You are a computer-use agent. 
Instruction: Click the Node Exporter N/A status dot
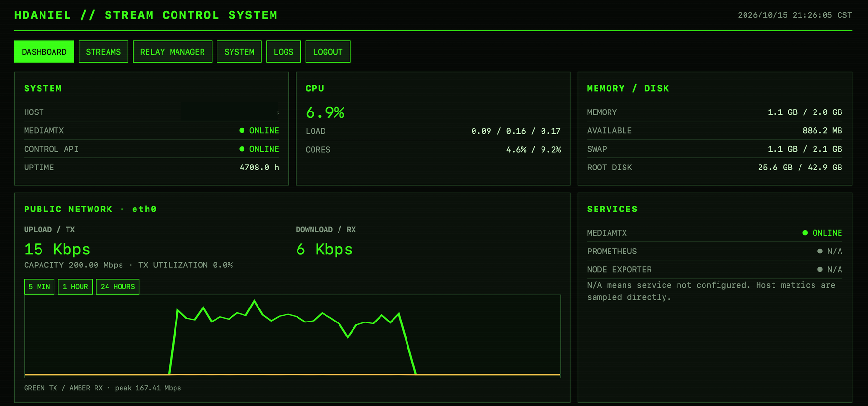point(820,269)
